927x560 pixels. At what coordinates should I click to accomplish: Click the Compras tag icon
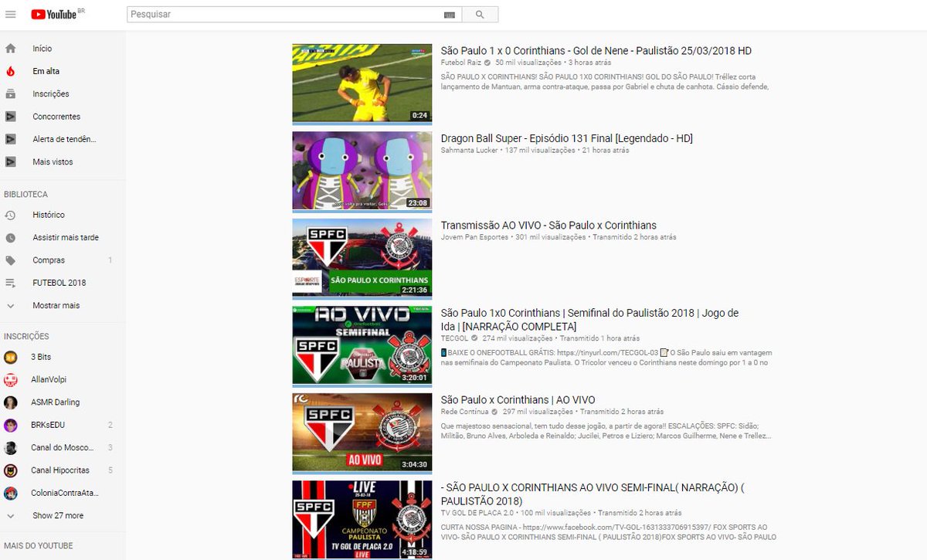(11, 260)
